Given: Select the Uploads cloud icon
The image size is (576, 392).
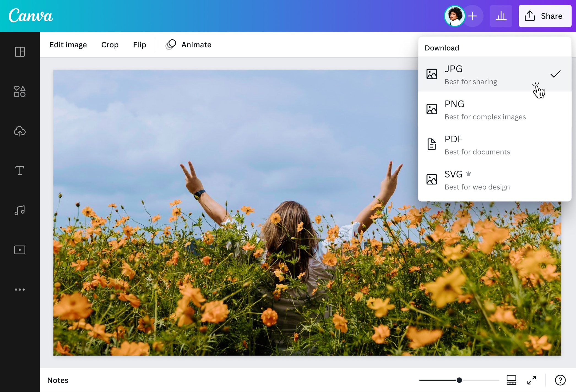Looking at the screenshot, I should coord(19,131).
